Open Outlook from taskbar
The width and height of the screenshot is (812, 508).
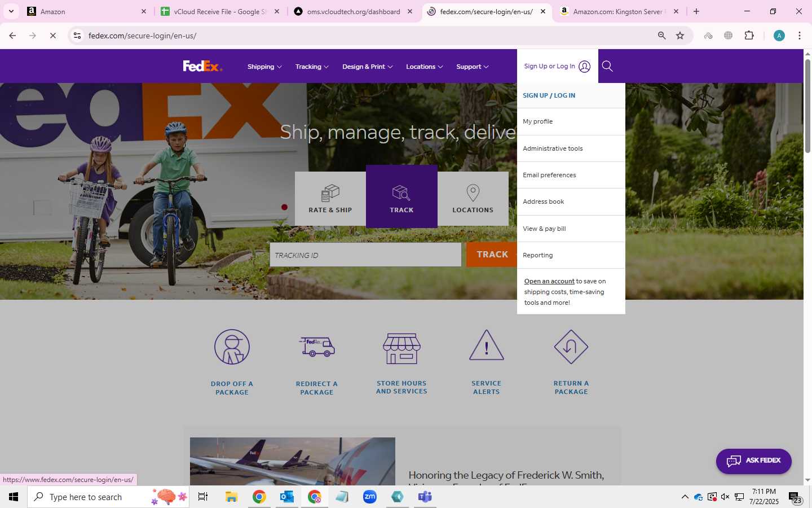(x=286, y=497)
